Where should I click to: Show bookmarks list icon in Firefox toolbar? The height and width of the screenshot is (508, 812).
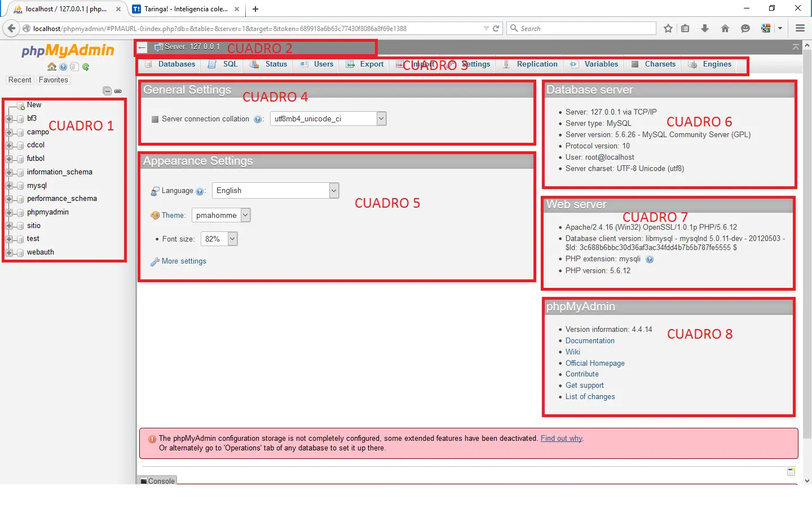pyautogui.click(x=685, y=28)
